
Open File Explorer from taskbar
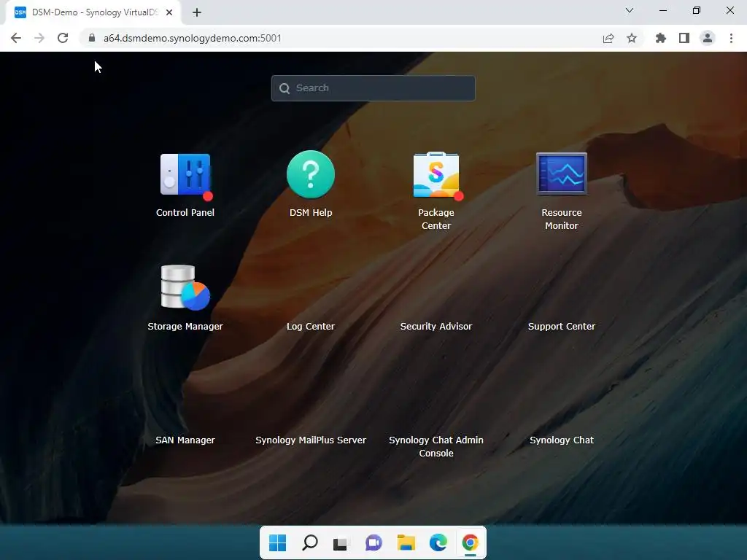(406, 542)
